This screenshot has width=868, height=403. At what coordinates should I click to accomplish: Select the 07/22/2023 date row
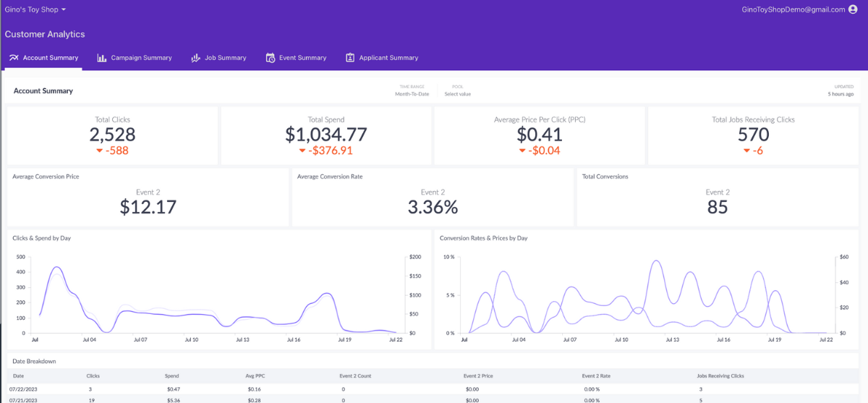[x=434, y=389]
